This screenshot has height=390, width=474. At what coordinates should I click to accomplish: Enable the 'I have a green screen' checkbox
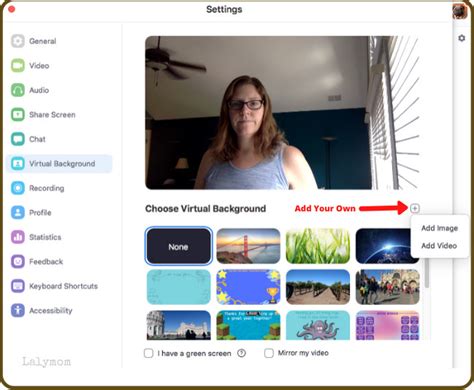(148, 353)
